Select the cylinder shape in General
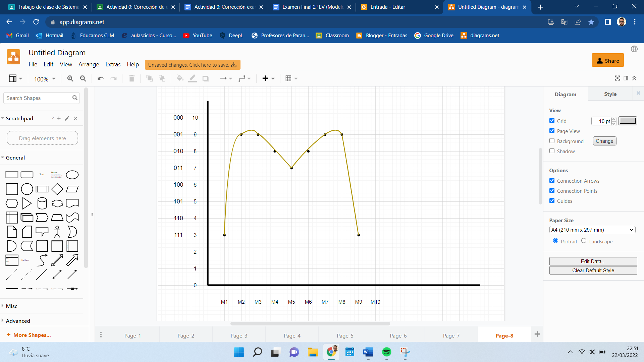Image resolution: width=644 pixels, height=362 pixels. (x=42, y=203)
